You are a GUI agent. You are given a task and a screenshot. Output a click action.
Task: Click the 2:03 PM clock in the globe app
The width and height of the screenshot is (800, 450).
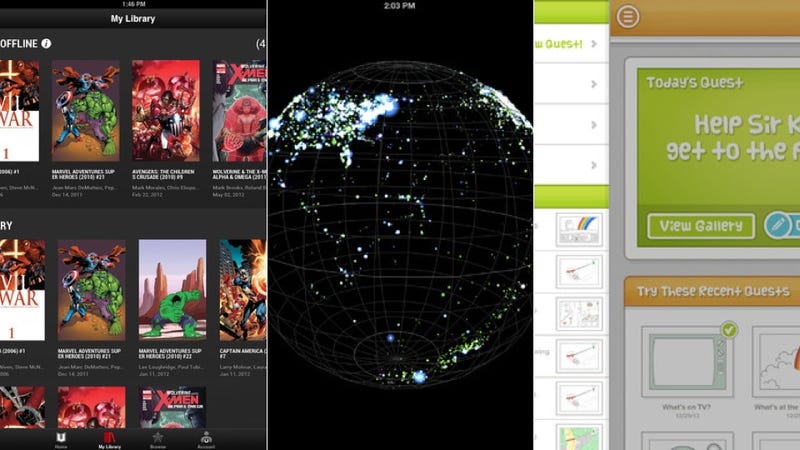click(x=399, y=6)
